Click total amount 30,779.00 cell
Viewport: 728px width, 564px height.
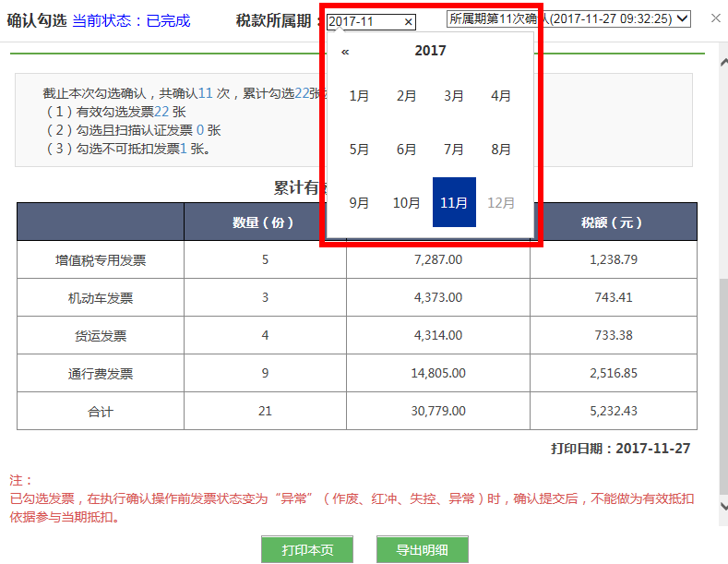[x=438, y=411]
